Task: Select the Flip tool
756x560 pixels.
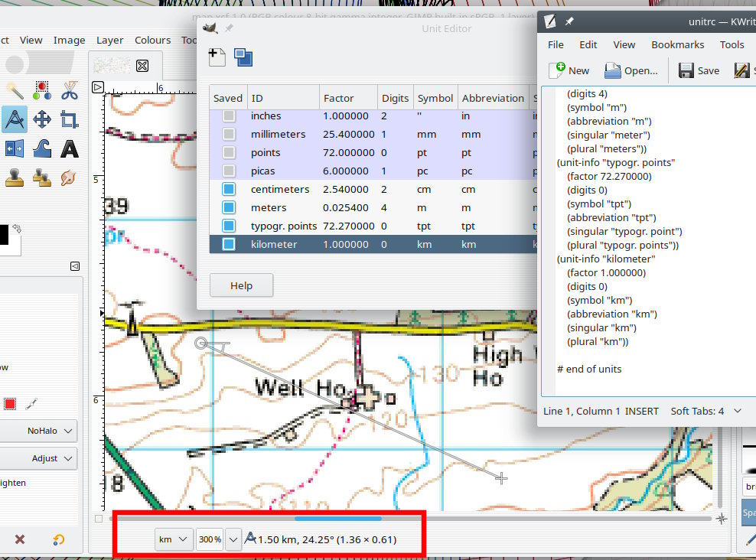Action: [x=14, y=148]
